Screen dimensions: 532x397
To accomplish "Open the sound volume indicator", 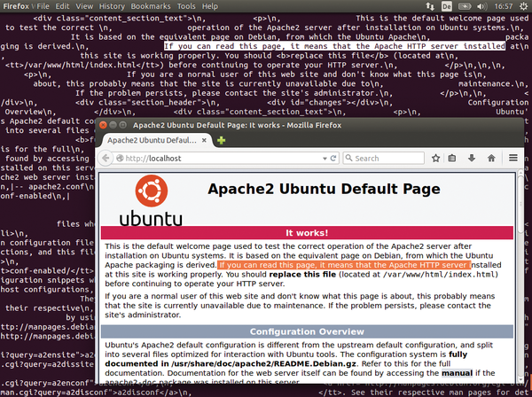I will pyautogui.click(x=481, y=6).
